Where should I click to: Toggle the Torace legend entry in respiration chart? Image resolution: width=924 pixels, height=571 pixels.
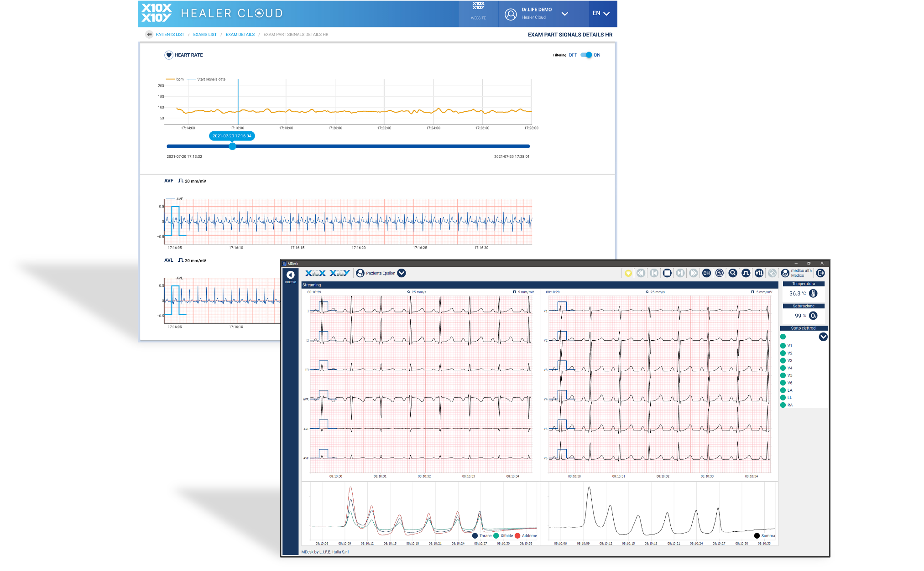(x=482, y=536)
